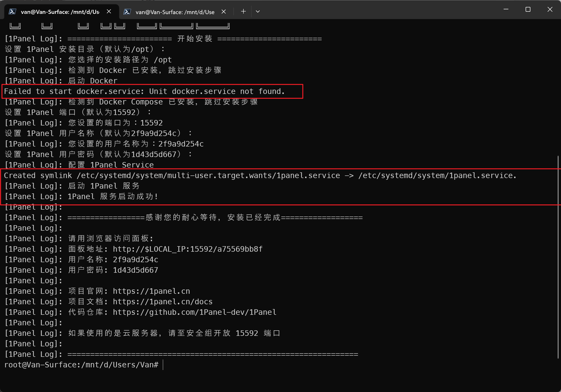Image resolution: width=561 pixels, height=392 pixels.
Task: Click the PowerShell icon on the second tab
Action: [x=127, y=11]
